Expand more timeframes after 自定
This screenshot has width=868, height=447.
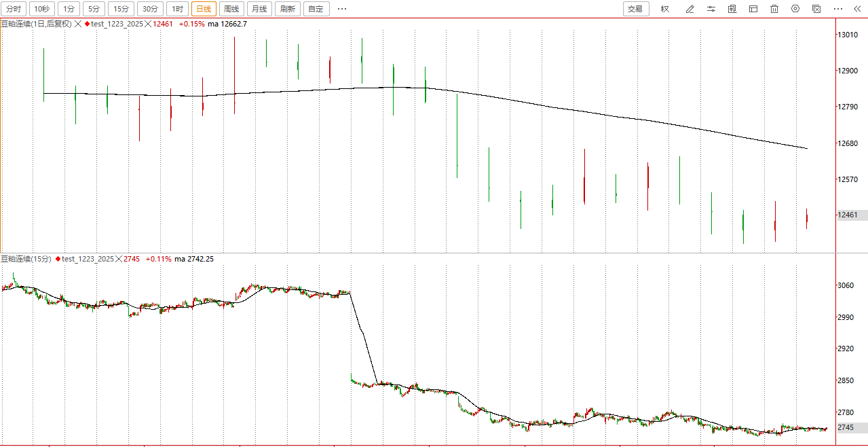[342, 9]
